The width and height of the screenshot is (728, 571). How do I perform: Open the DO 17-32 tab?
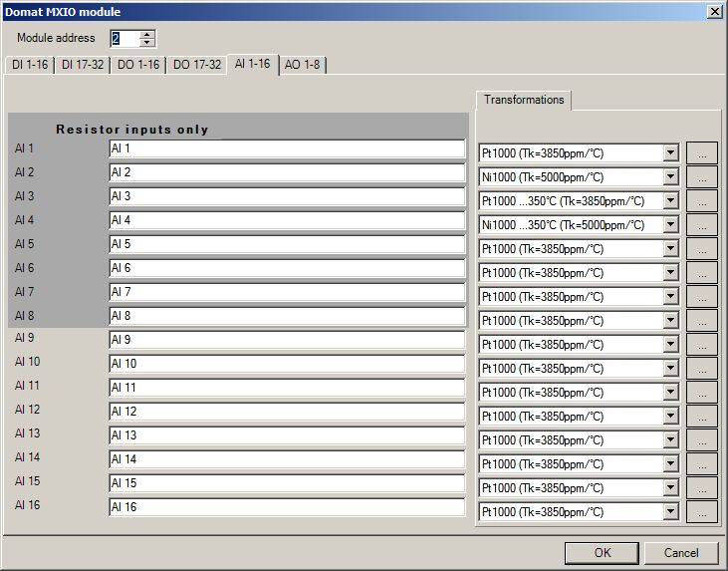tap(196, 65)
